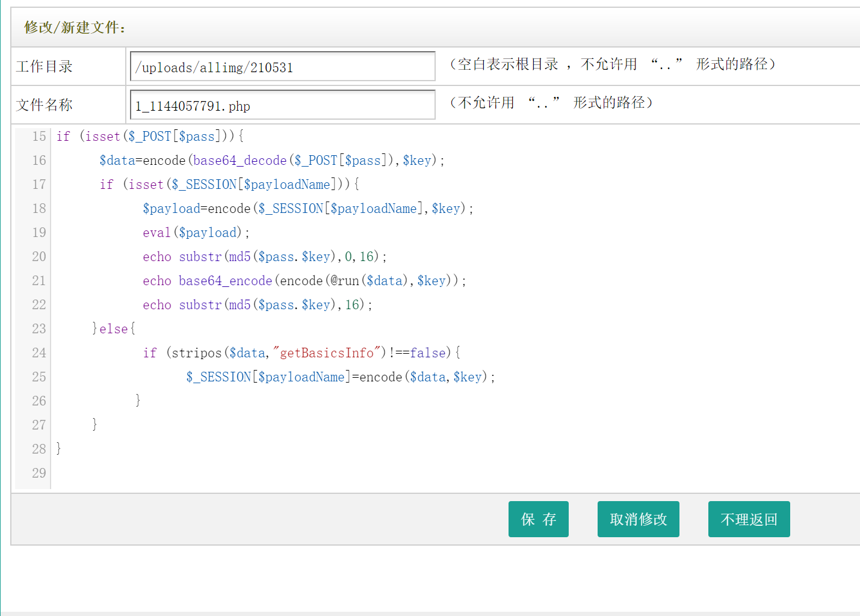This screenshot has height=616, width=860.
Task: Click line number 19 in gutter
Action: coord(39,233)
